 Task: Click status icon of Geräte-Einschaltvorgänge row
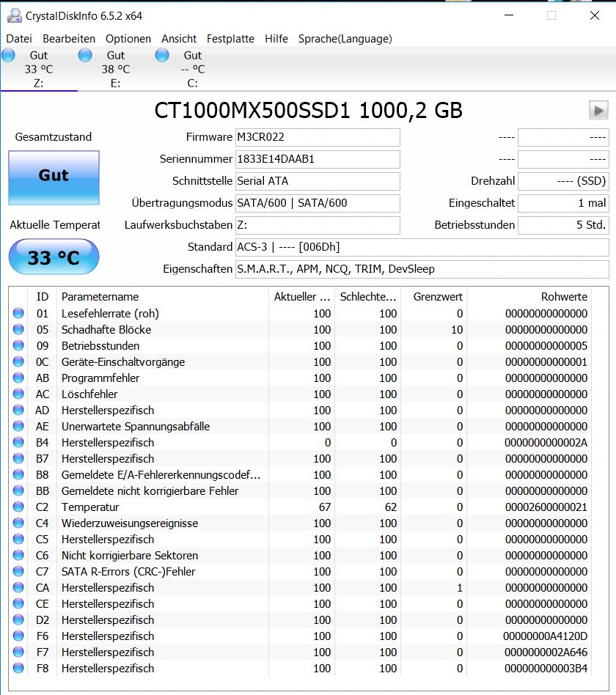[x=18, y=361]
